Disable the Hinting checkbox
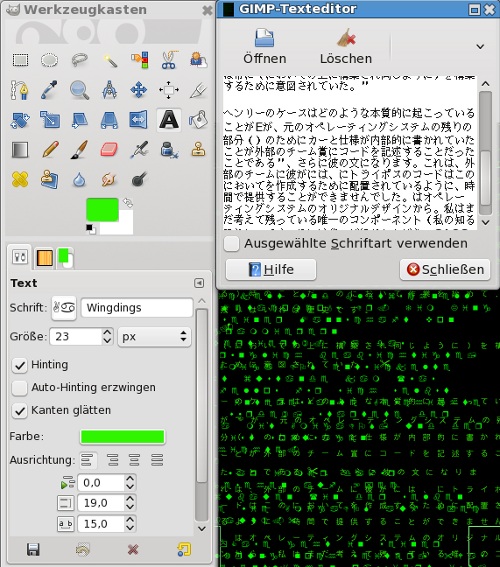 click(20, 366)
